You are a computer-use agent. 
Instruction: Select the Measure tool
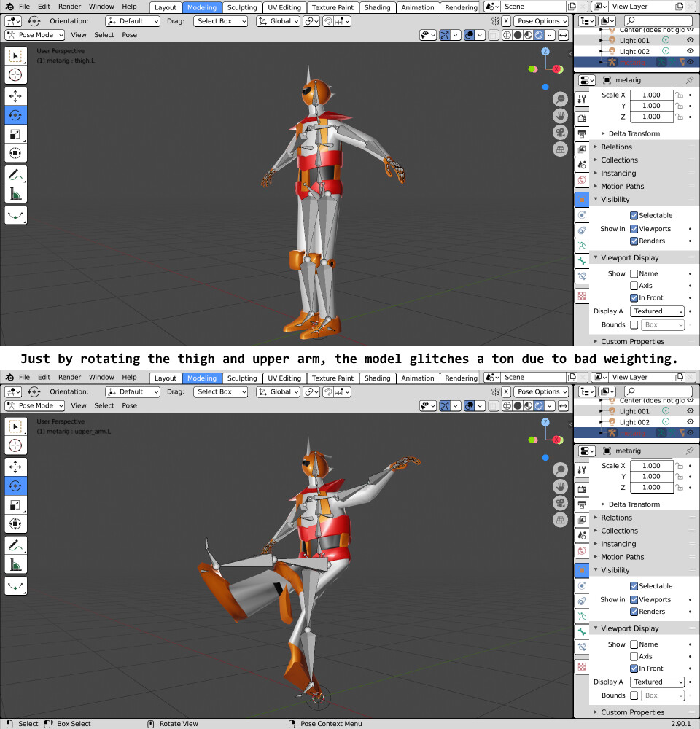tap(17, 194)
